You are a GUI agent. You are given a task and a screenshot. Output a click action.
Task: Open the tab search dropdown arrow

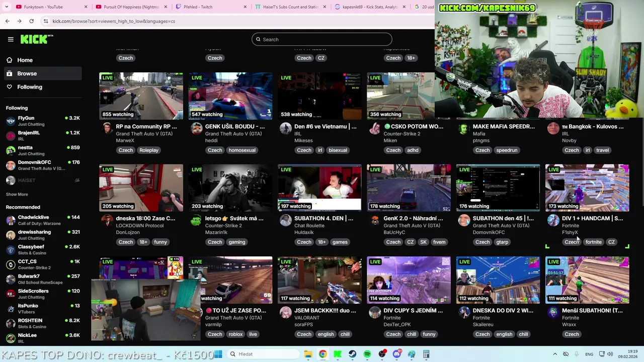pyautogui.click(x=6, y=7)
